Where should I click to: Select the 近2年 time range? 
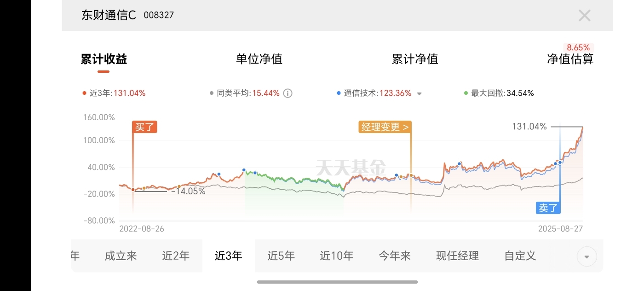(176, 256)
